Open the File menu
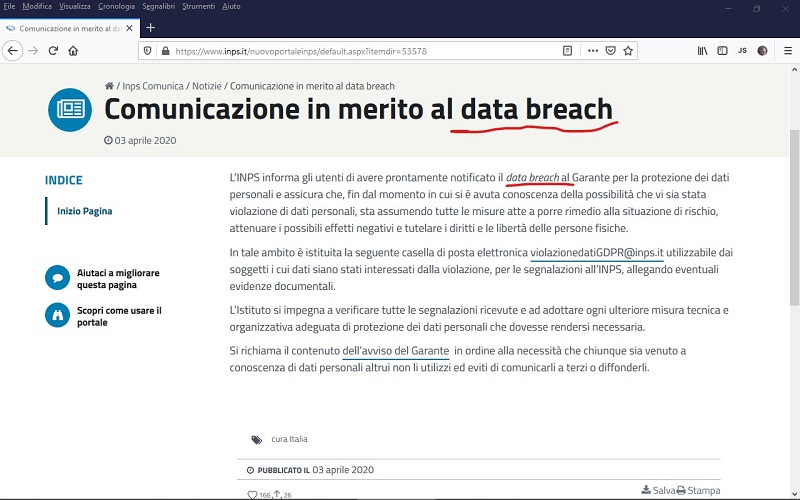The image size is (800, 500). click(x=9, y=7)
